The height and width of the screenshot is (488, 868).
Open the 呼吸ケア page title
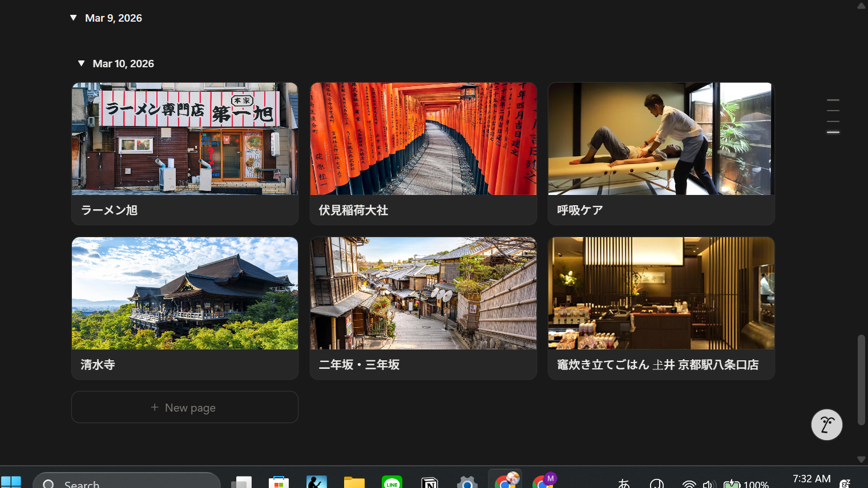tap(580, 210)
